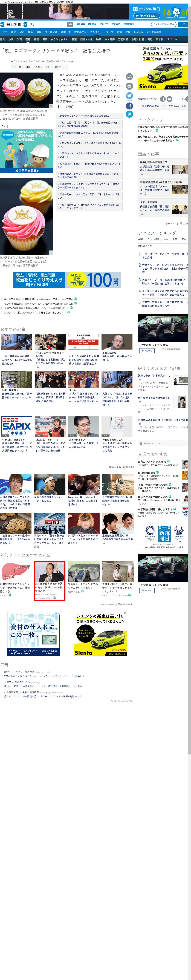Viewport: 191px width, 980px height.
Task: Click the デジタル毎日 100円 campaign banner
Action: tap(67, 280)
